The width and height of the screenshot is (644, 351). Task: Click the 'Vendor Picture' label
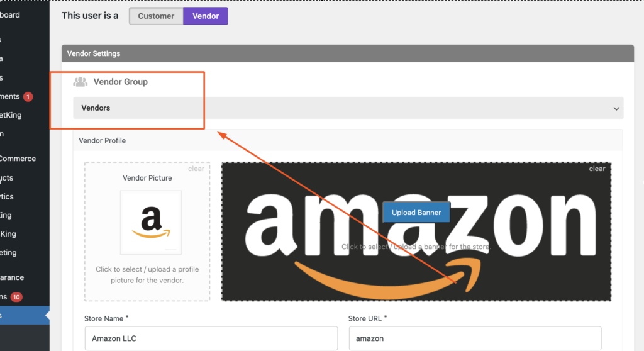point(147,178)
